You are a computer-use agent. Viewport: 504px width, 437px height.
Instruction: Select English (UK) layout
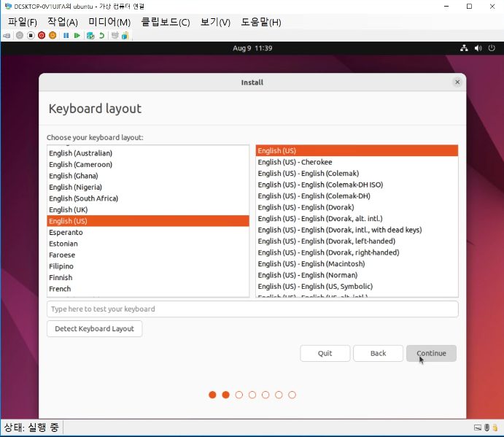click(x=148, y=209)
